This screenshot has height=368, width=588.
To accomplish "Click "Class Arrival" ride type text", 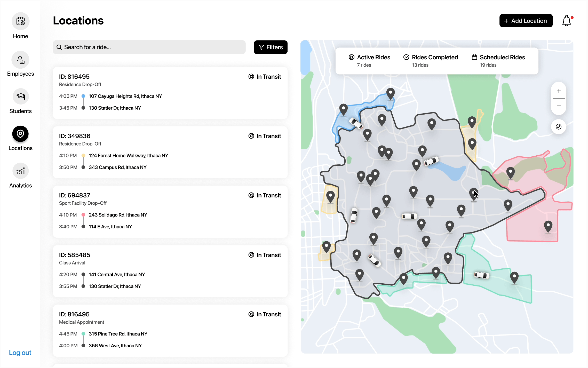I will tap(72, 263).
